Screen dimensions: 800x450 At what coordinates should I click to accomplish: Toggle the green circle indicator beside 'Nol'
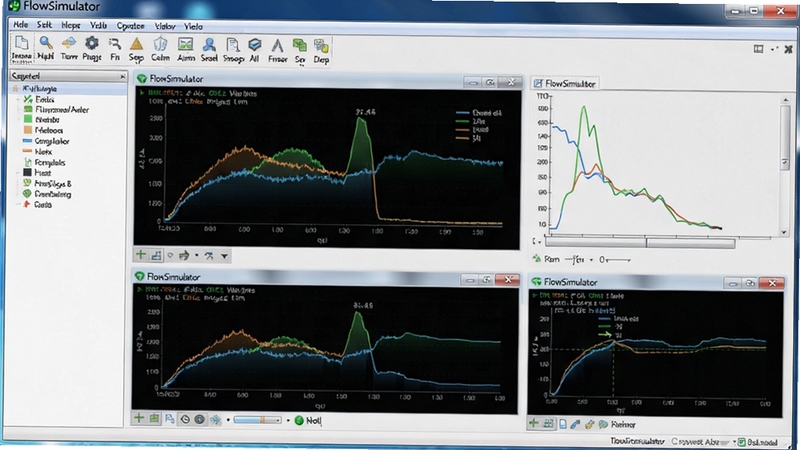299,420
